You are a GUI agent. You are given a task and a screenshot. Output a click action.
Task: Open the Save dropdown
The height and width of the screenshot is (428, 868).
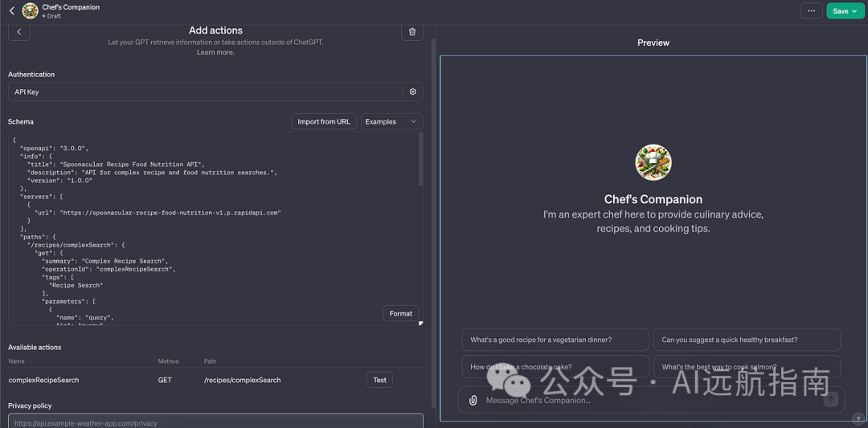pos(845,11)
